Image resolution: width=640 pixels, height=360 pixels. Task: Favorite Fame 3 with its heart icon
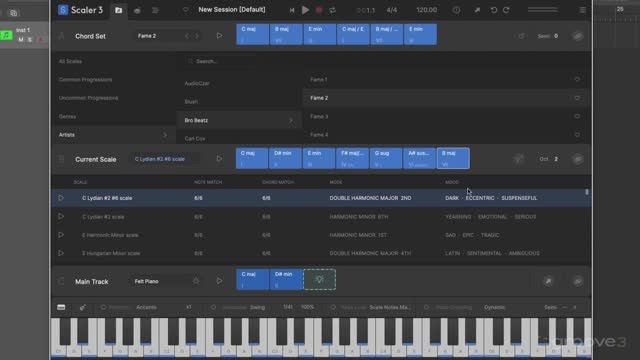point(577,116)
